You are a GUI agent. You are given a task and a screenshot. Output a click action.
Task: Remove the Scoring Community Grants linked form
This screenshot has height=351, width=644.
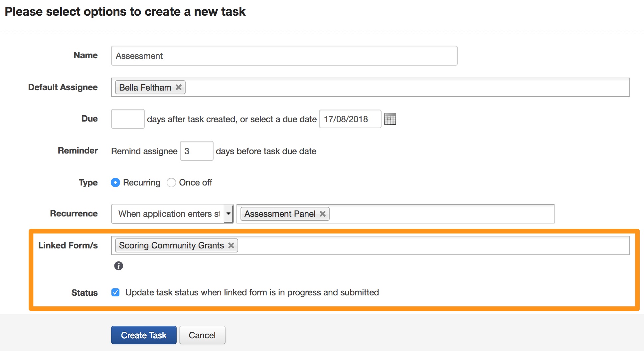(x=231, y=245)
